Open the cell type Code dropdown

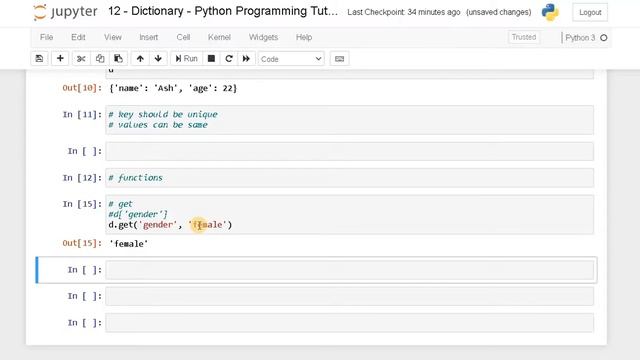[x=291, y=59]
